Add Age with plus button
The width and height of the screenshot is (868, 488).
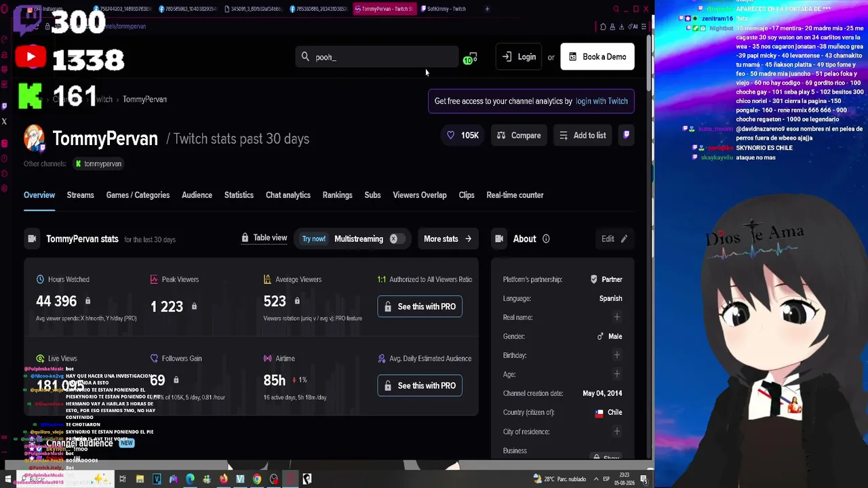616,374
